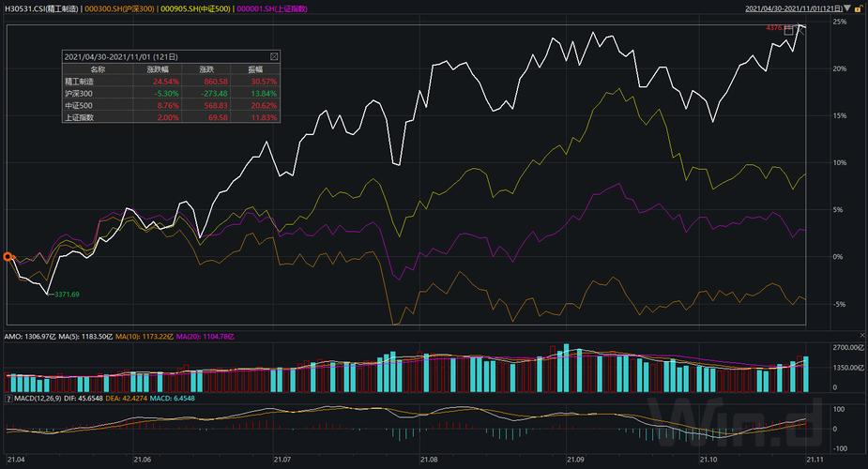Screen dimensions: 868x469
Task: Click the 振幅 column header
Action: (x=255, y=69)
